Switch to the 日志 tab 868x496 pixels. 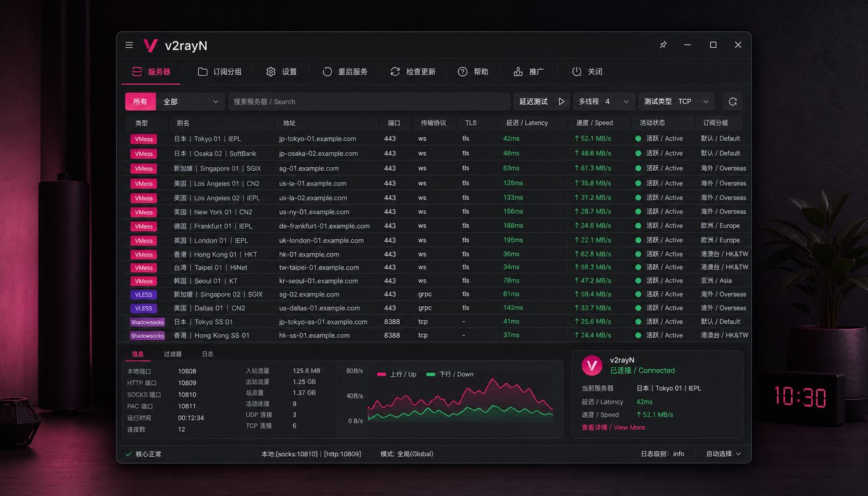pyautogui.click(x=208, y=354)
